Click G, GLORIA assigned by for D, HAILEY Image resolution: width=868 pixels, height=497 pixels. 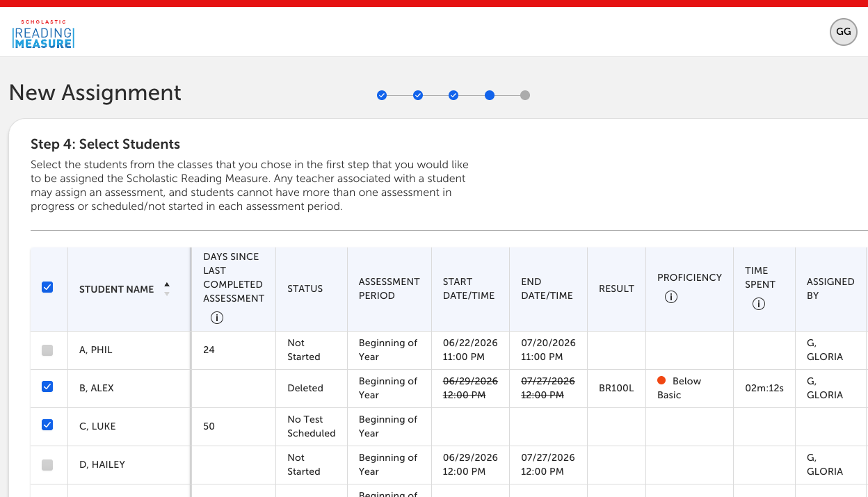tap(825, 464)
